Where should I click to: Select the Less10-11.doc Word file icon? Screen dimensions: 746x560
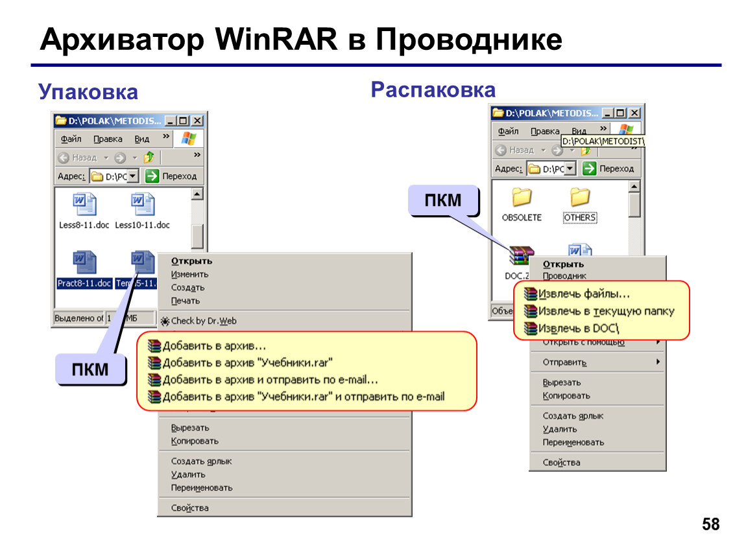pyautogui.click(x=142, y=204)
